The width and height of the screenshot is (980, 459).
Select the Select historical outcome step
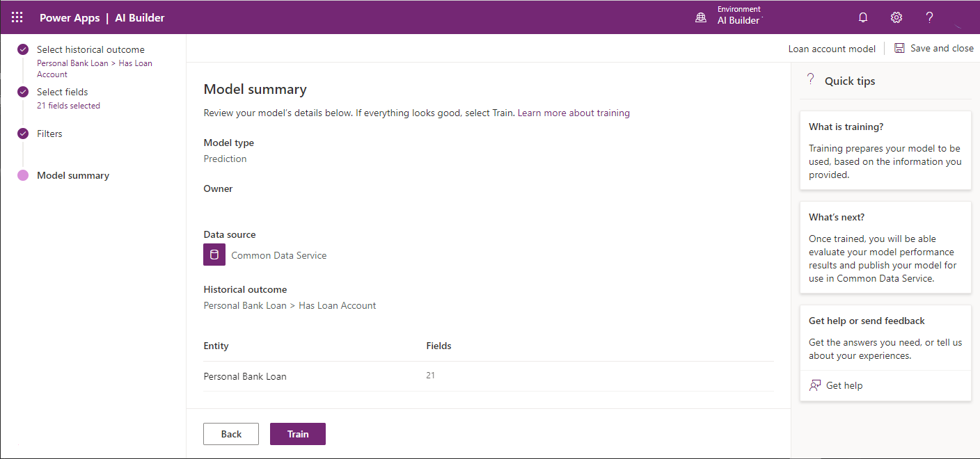tap(91, 49)
